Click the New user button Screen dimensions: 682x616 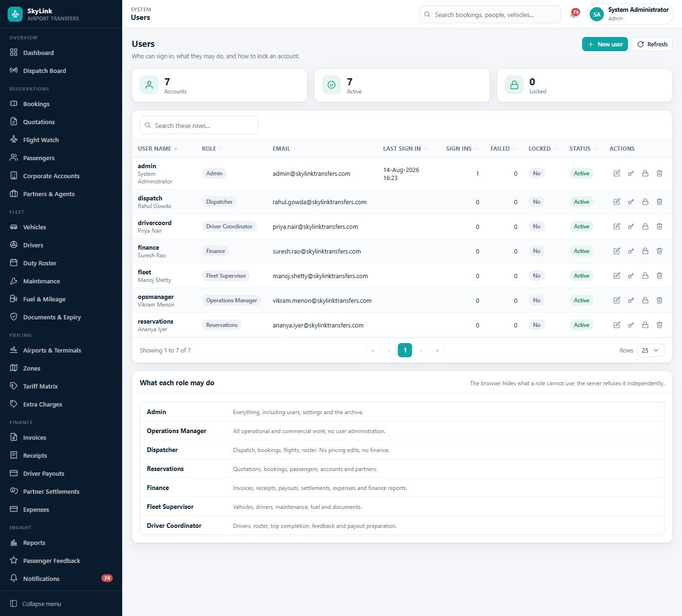[605, 44]
